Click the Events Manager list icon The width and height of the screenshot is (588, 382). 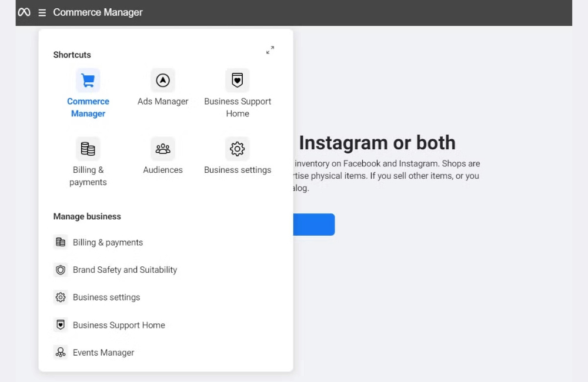[61, 353]
